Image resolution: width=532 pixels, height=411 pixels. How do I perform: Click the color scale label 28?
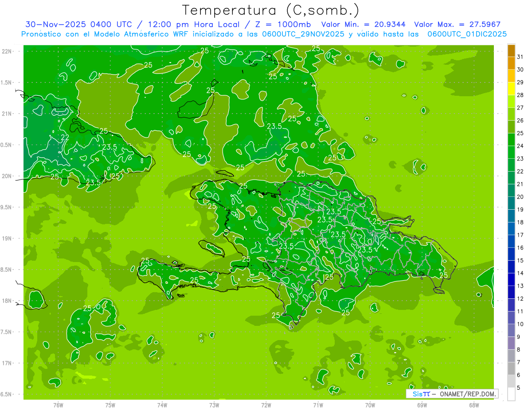tap(520, 95)
